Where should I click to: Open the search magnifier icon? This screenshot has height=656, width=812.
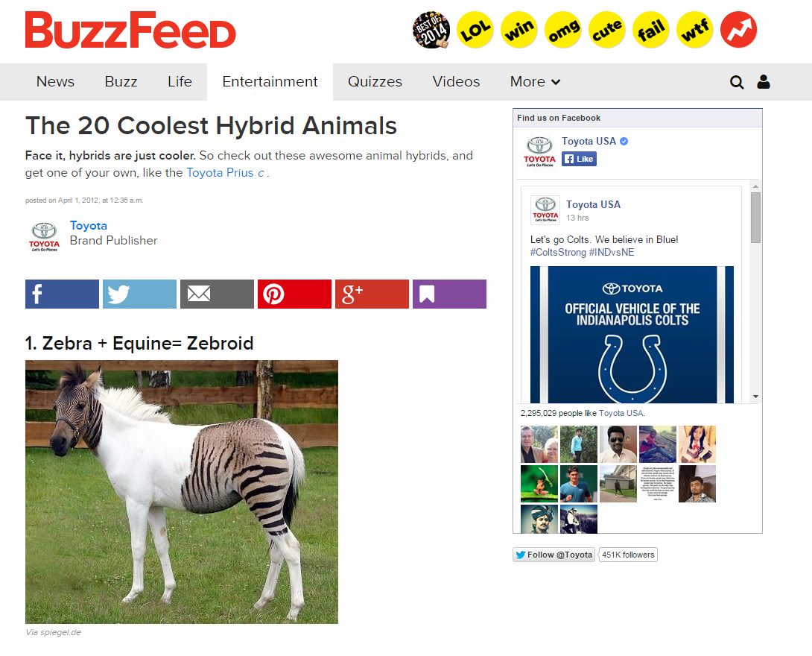(737, 82)
